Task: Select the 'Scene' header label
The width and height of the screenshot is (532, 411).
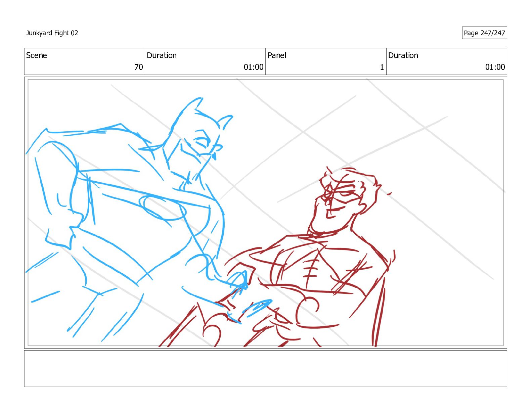Action: coord(37,55)
